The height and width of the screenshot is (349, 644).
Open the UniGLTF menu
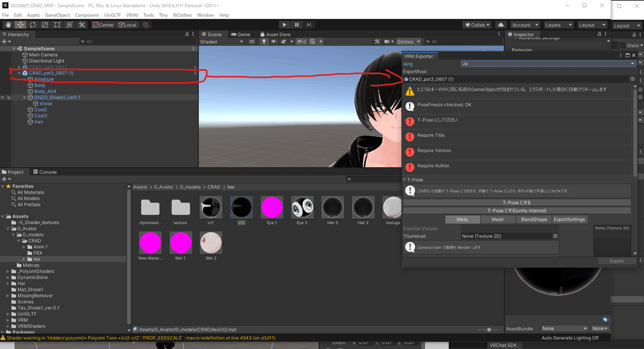click(x=112, y=15)
